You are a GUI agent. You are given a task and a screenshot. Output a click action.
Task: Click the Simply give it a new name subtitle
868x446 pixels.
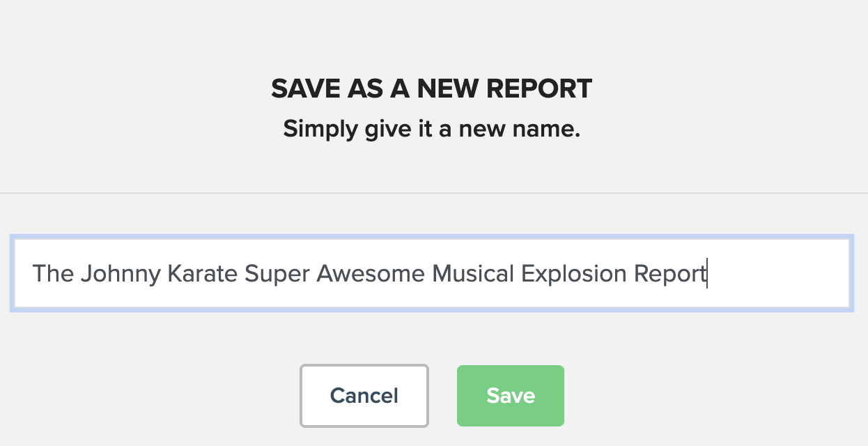pyautogui.click(x=432, y=130)
